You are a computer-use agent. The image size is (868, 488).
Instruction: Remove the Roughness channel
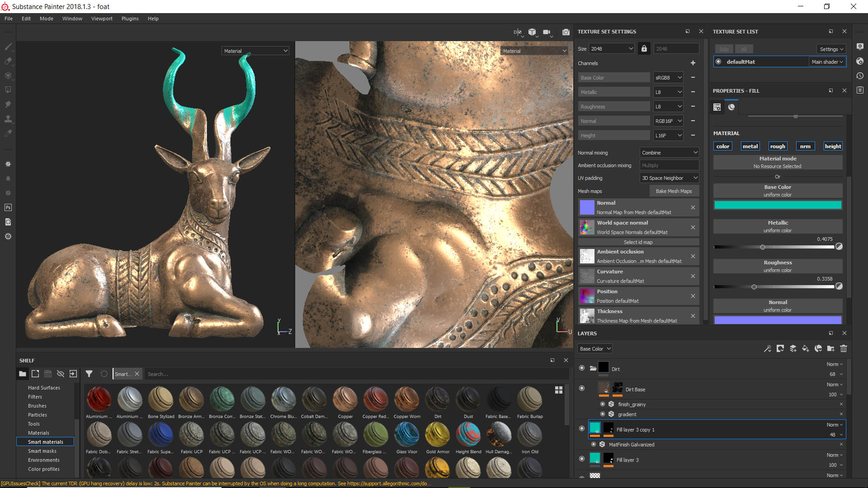click(693, 106)
